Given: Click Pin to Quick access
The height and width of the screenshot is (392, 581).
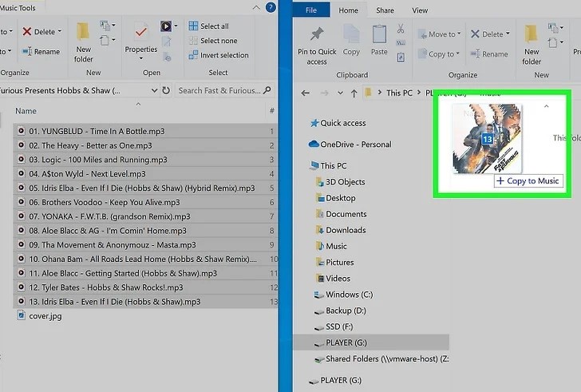Looking at the screenshot, I should point(317,46).
